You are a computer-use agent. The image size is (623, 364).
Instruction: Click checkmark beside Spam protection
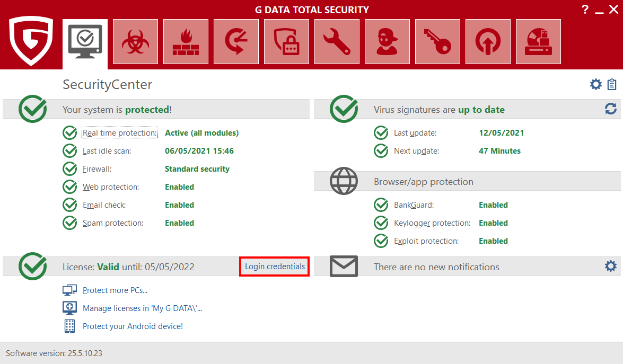pos(69,223)
